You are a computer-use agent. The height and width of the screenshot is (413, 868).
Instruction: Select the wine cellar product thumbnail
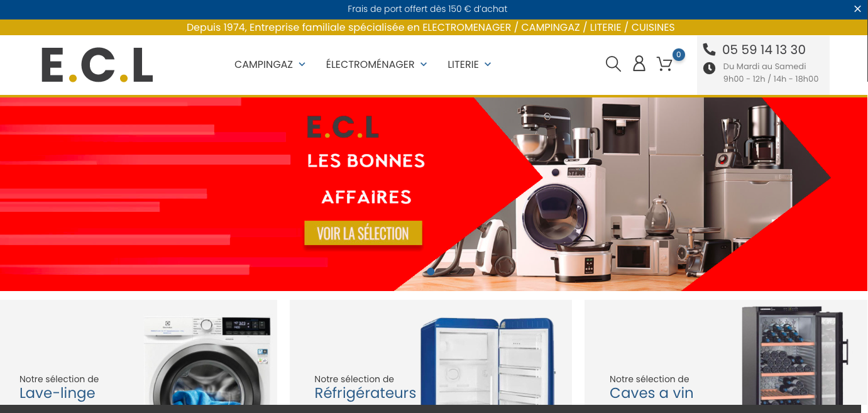794,355
